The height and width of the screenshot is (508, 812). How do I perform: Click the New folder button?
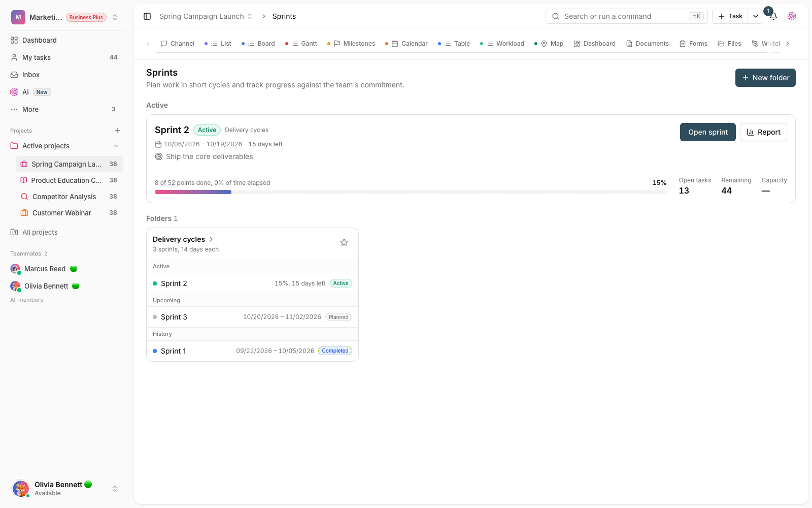click(x=765, y=78)
